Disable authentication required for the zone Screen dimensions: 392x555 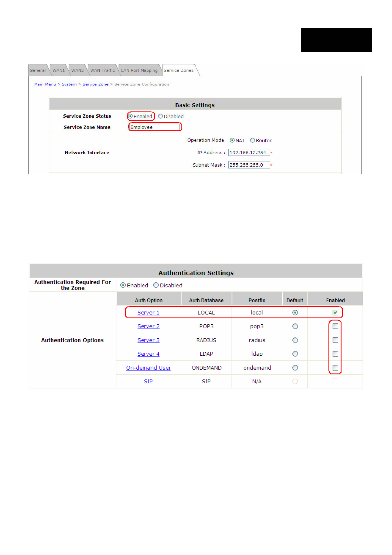(x=156, y=285)
